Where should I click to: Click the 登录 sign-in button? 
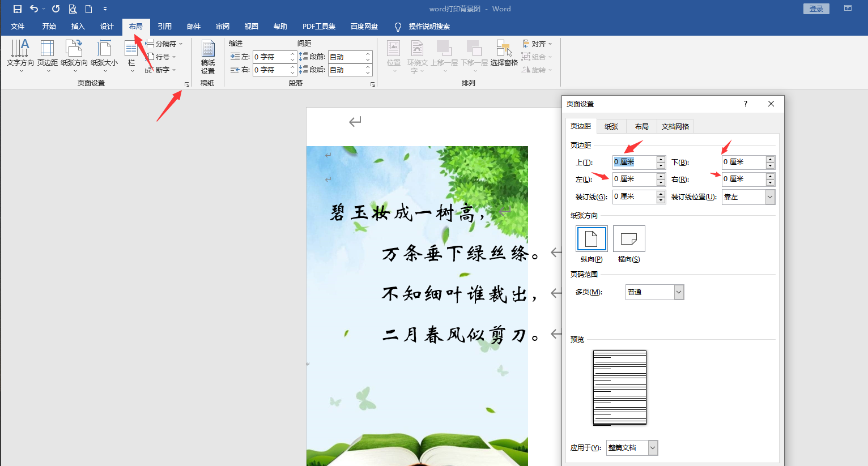point(816,8)
